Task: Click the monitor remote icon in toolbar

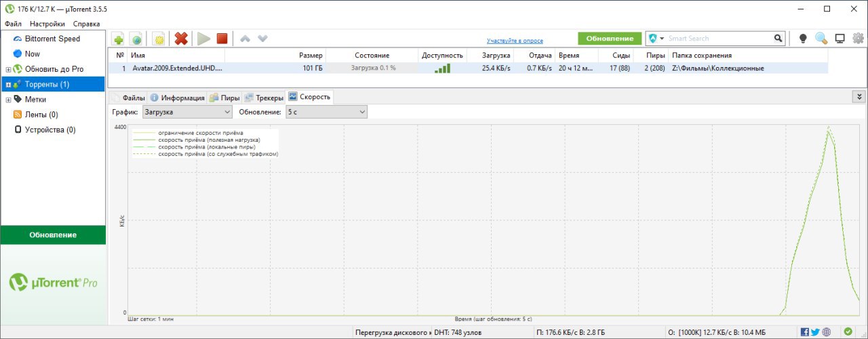Action: pos(840,39)
